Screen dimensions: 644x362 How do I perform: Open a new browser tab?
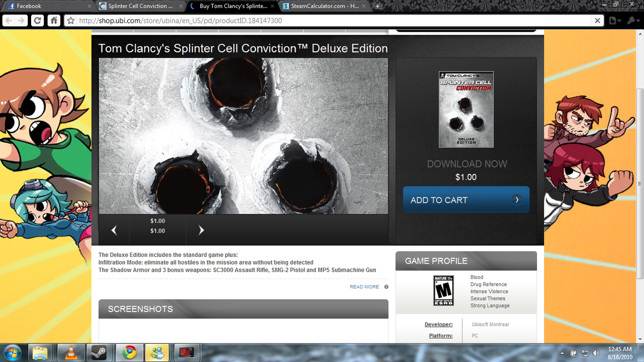point(378,6)
